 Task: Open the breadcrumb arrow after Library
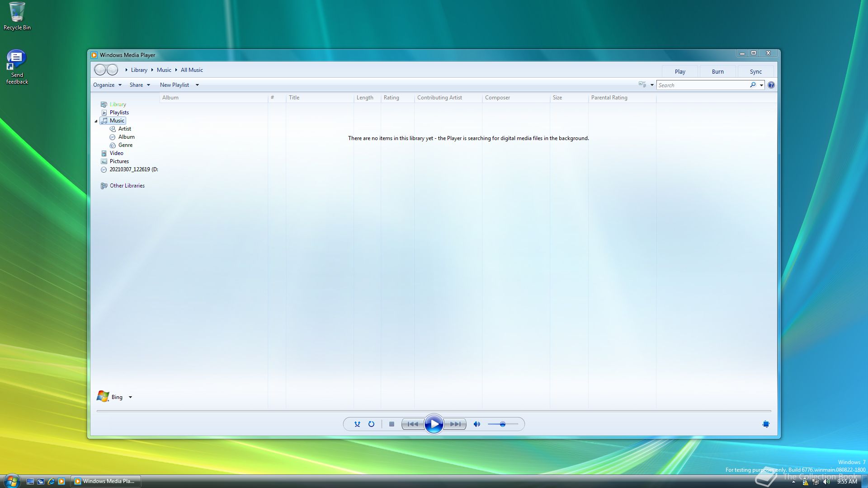152,70
